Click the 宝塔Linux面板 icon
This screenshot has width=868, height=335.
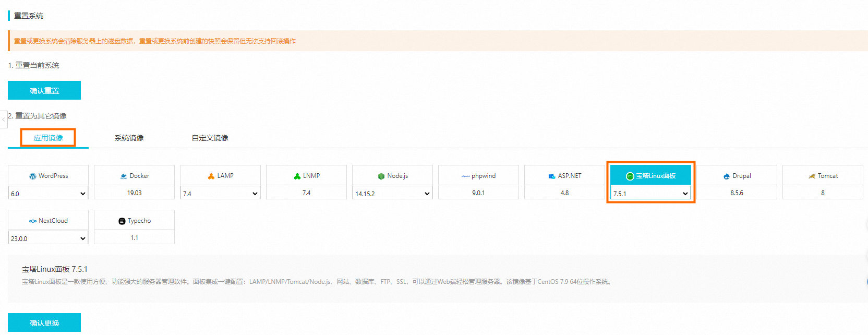630,176
